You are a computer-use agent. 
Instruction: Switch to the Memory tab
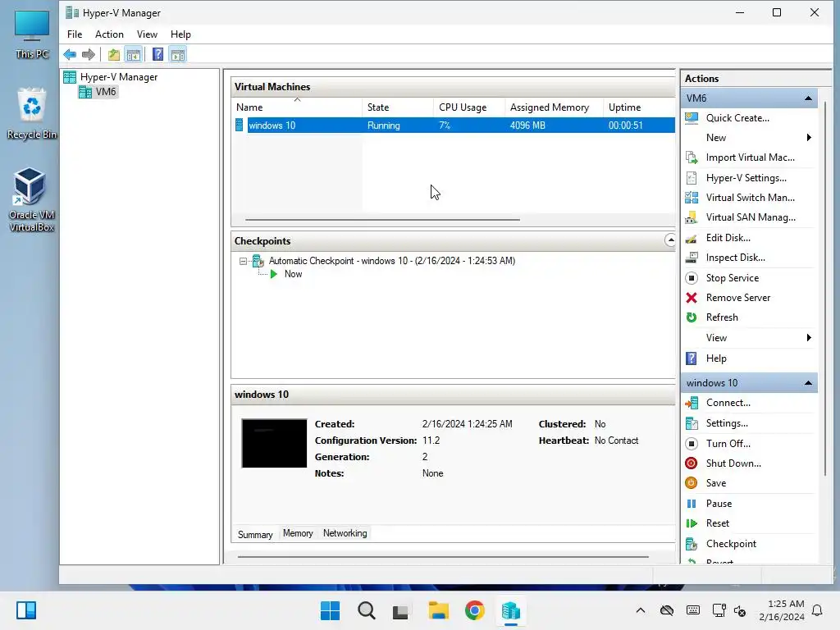coord(298,533)
